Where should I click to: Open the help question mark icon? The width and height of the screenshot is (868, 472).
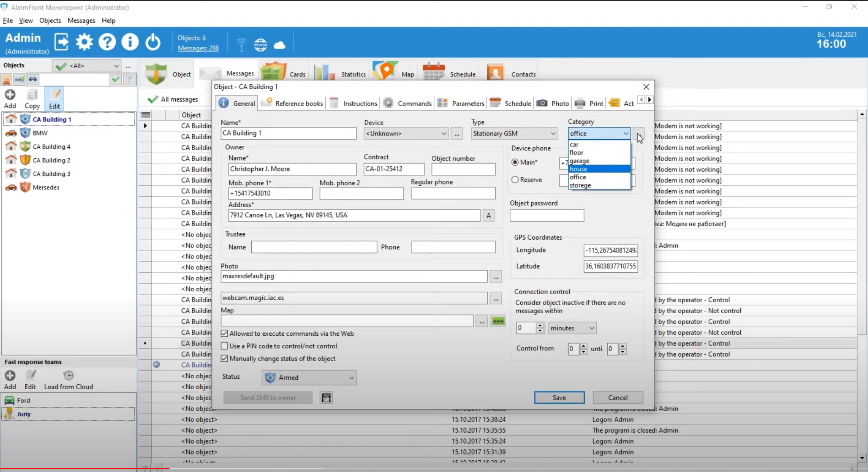pos(107,42)
